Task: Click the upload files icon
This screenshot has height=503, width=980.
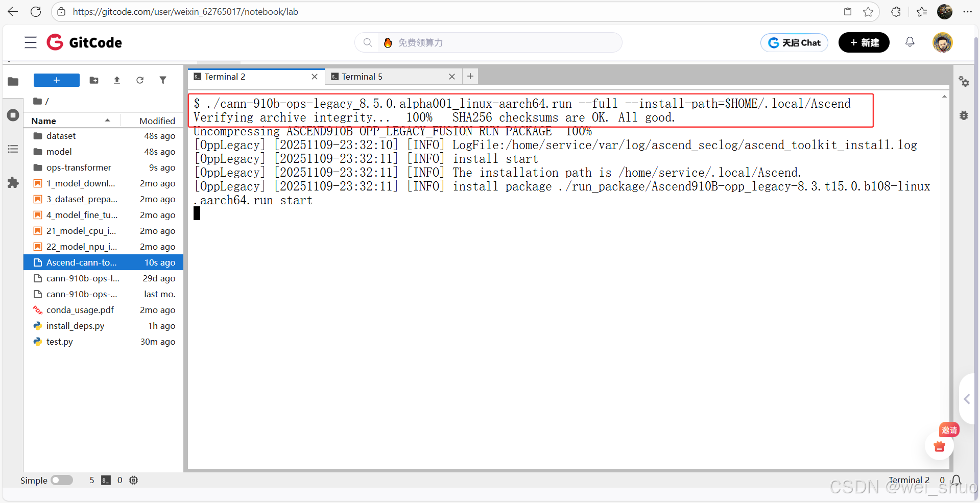Action: pyautogui.click(x=117, y=80)
